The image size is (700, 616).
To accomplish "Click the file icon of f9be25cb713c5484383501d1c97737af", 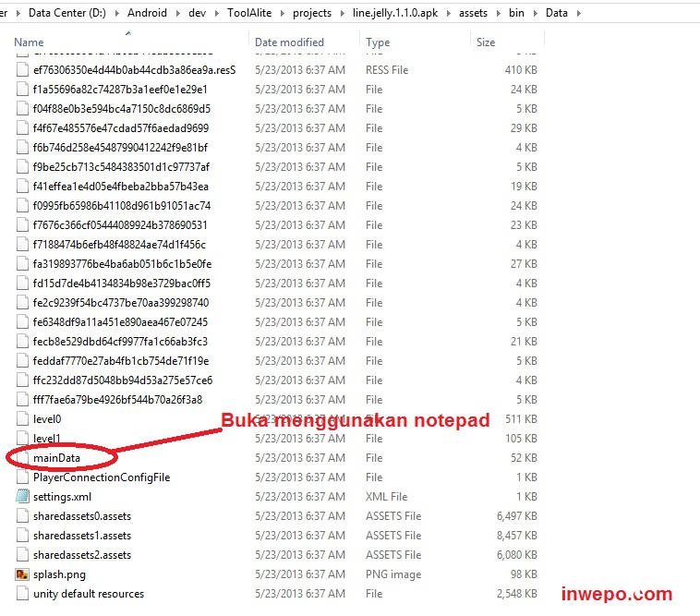I will 22,166.
